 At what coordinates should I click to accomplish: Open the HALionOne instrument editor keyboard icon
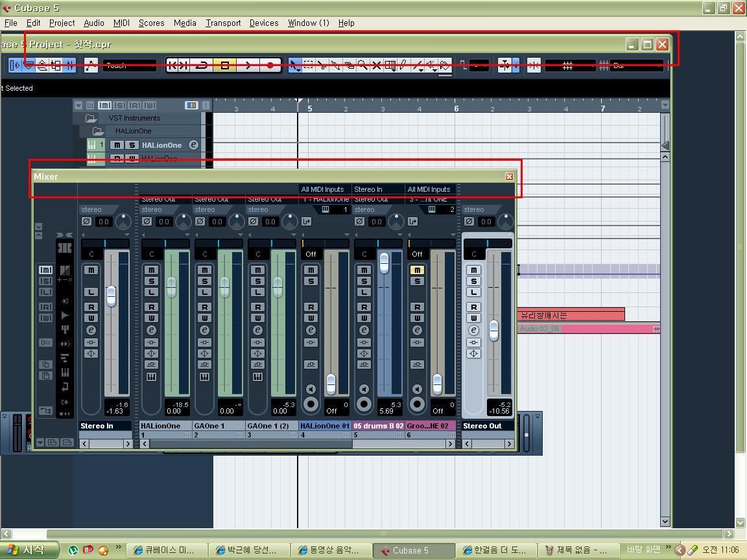pos(152,377)
